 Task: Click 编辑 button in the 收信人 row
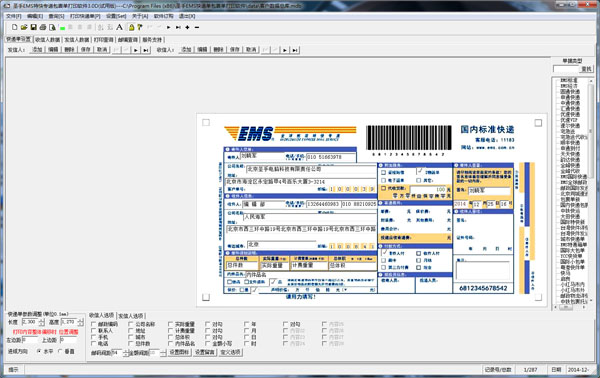pyautogui.click(x=202, y=50)
